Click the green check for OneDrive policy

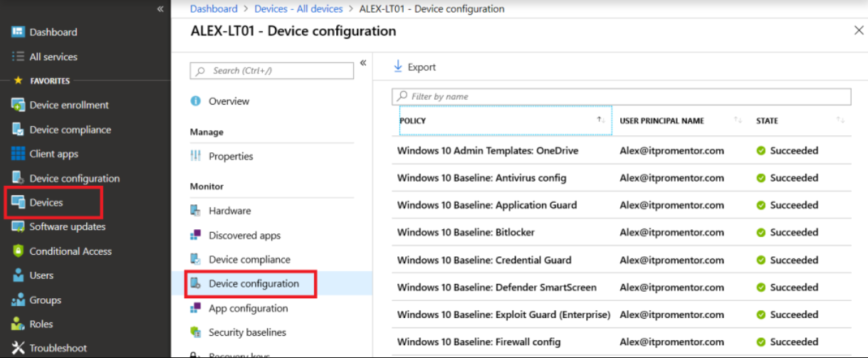[760, 151]
